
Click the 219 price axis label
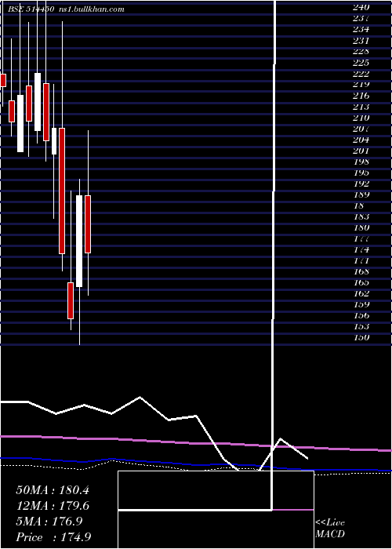361,85
